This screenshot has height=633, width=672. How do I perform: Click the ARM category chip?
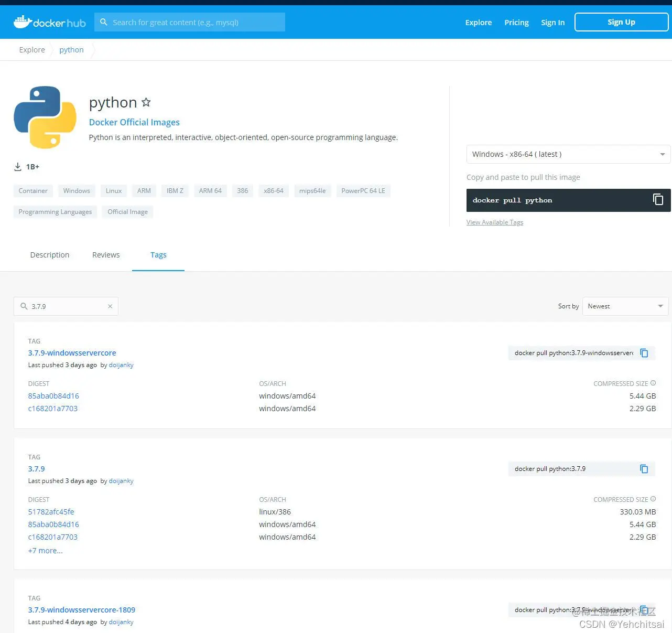[144, 191]
